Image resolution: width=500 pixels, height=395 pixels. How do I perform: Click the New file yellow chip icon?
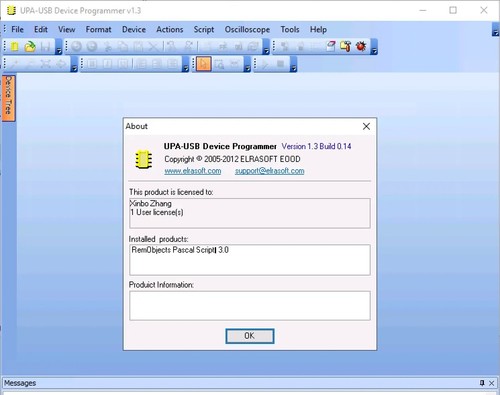click(x=14, y=46)
